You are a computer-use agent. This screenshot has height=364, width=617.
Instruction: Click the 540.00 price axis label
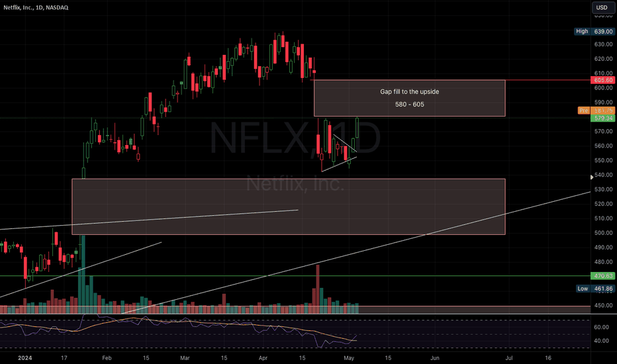point(604,175)
